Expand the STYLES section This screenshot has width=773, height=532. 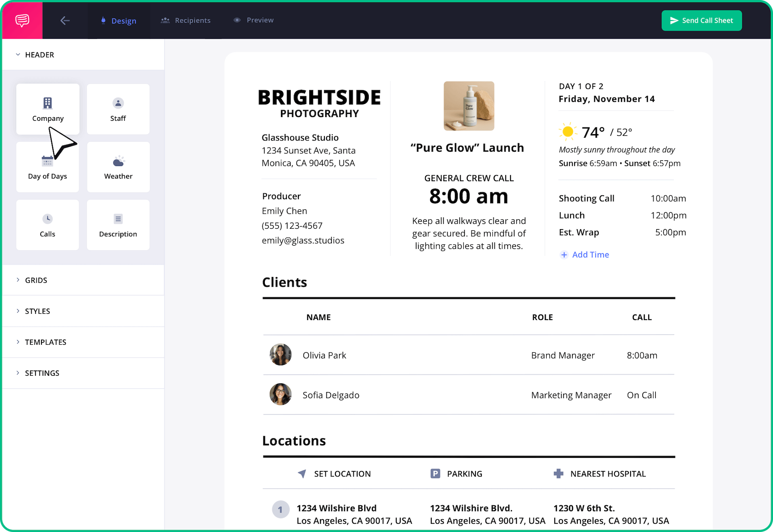37,311
